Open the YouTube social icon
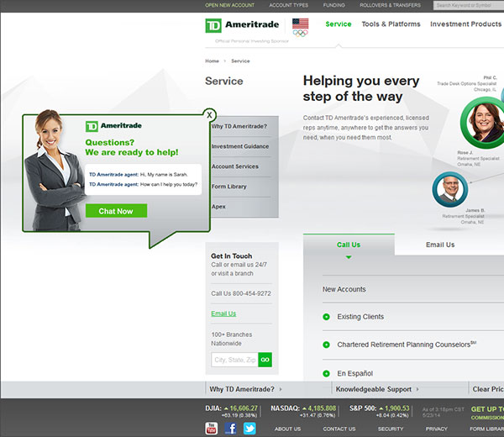The height and width of the screenshot is (437, 504). pyautogui.click(x=212, y=429)
